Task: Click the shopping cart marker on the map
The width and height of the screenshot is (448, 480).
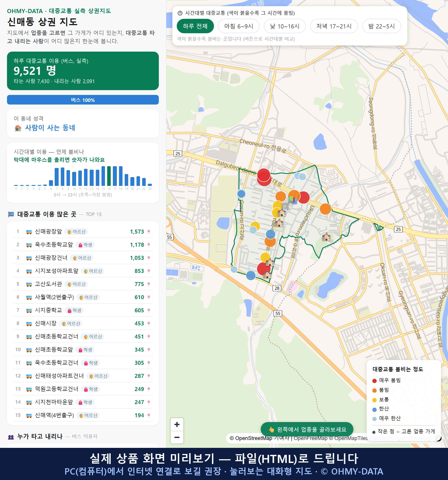Action: pos(285,206)
